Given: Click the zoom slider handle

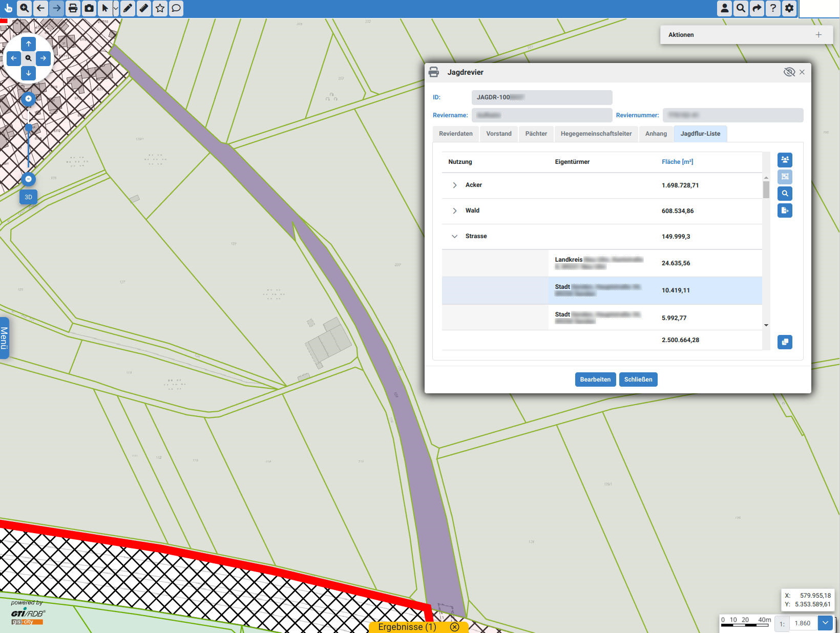Looking at the screenshot, I should (29, 128).
